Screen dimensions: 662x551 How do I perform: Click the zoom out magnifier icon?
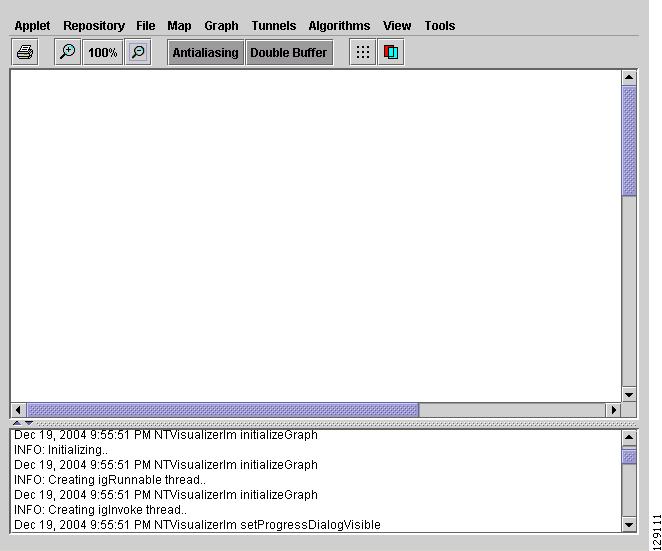coord(138,52)
